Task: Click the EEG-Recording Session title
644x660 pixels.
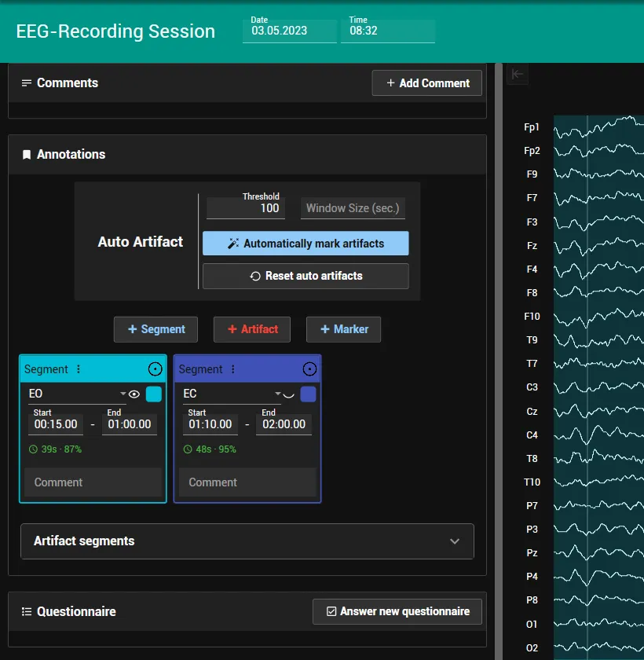Action: [x=115, y=31]
